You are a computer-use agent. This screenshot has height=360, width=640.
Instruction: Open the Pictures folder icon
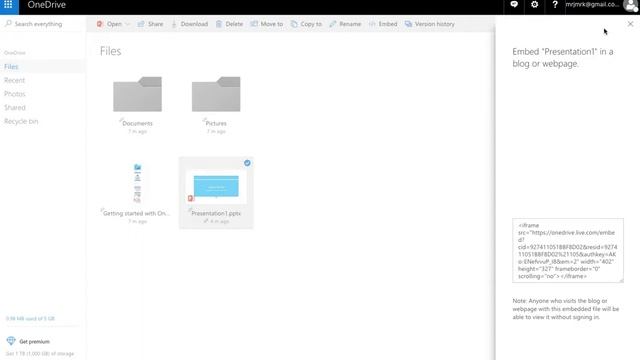point(216,94)
